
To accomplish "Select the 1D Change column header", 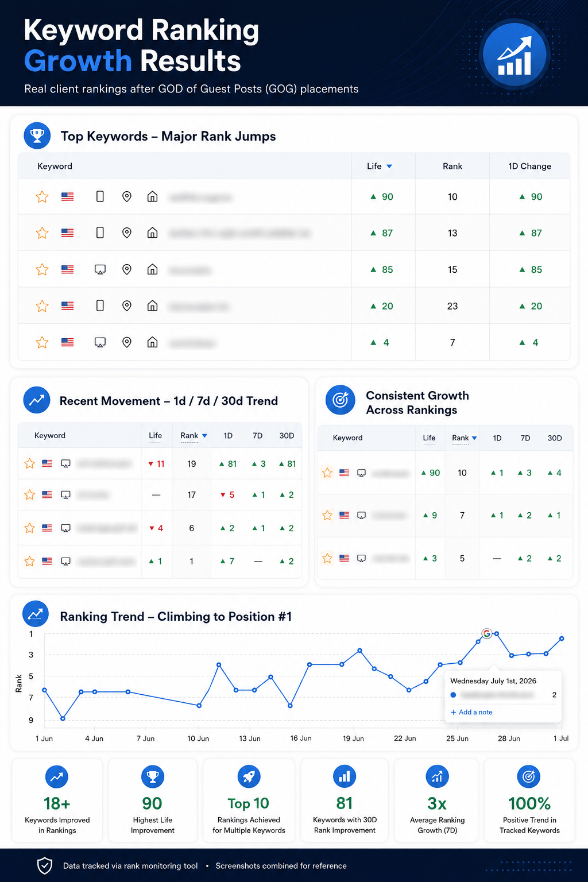I will tap(529, 167).
